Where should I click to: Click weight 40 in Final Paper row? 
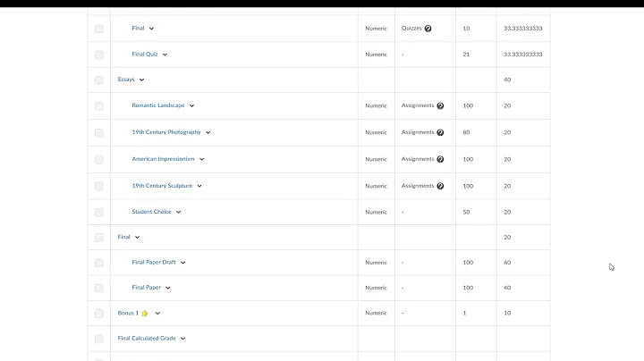pos(507,288)
